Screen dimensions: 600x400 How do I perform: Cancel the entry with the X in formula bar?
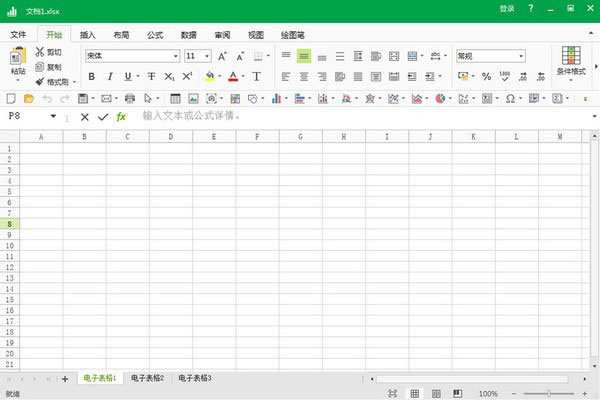(85, 117)
